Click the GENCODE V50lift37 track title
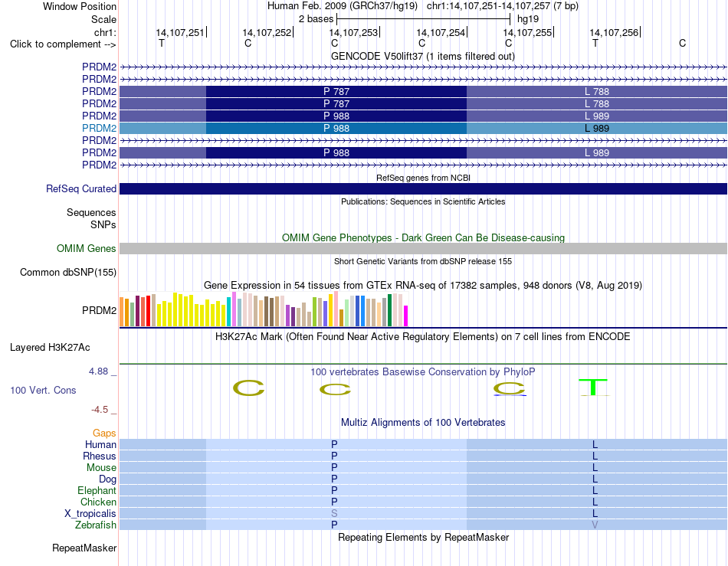 tap(422, 57)
